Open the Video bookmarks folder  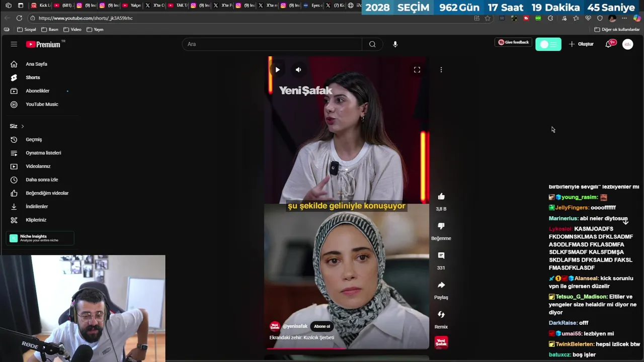pos(72,30)
